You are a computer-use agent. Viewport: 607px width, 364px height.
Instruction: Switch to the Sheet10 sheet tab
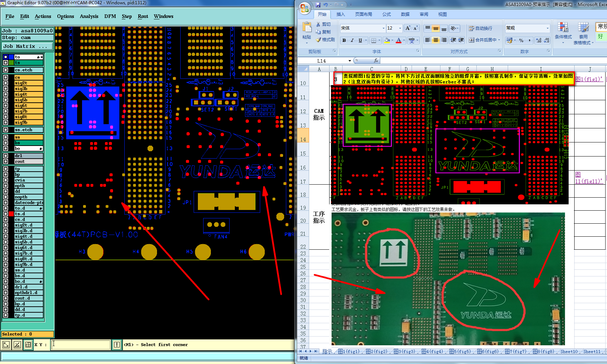click(569, 351)
